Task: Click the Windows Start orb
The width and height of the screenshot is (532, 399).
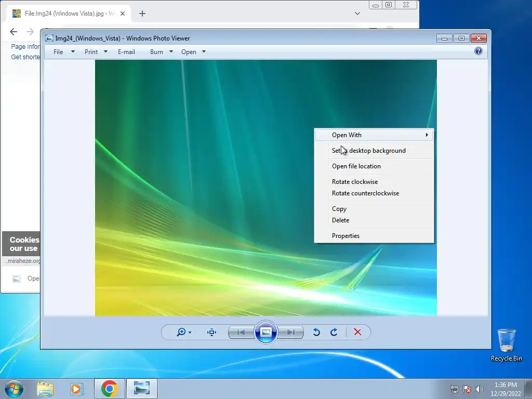Action: click(x=14, y=389)
